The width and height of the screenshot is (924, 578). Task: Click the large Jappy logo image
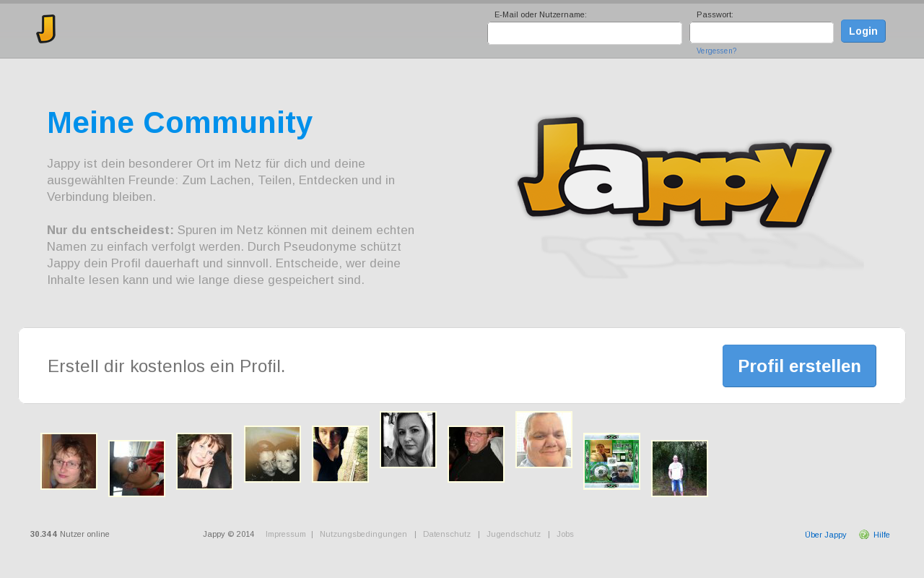click(675, 172)
